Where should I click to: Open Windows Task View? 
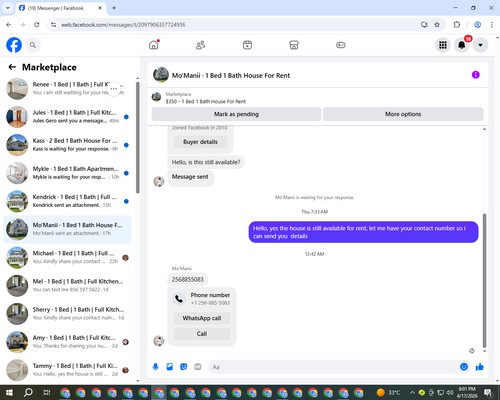pyautogui.click(x=47, y=392)
